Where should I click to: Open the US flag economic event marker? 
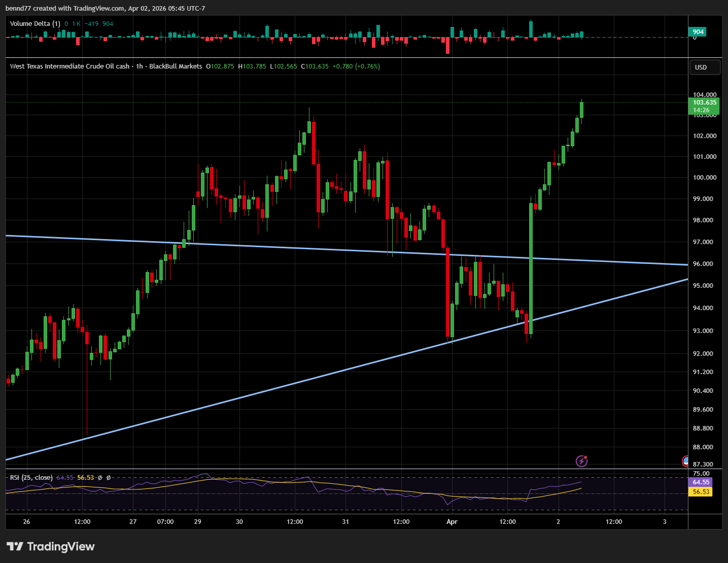pos(685,461)
